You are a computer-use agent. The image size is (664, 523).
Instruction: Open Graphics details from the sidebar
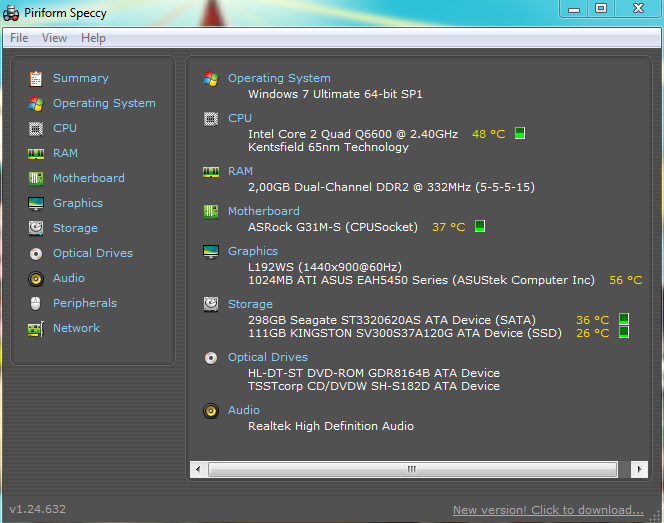click(x=78, y=203)
